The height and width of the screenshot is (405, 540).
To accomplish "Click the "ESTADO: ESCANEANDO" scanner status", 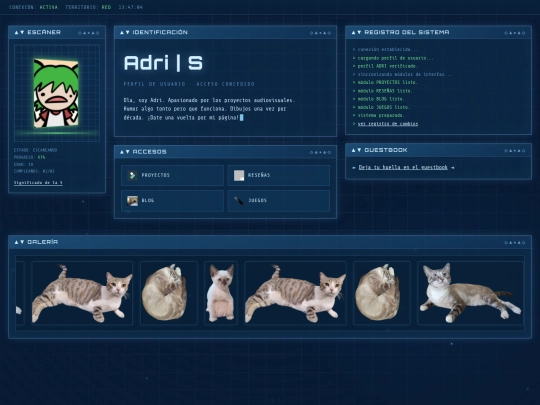I will click(35, 150).
